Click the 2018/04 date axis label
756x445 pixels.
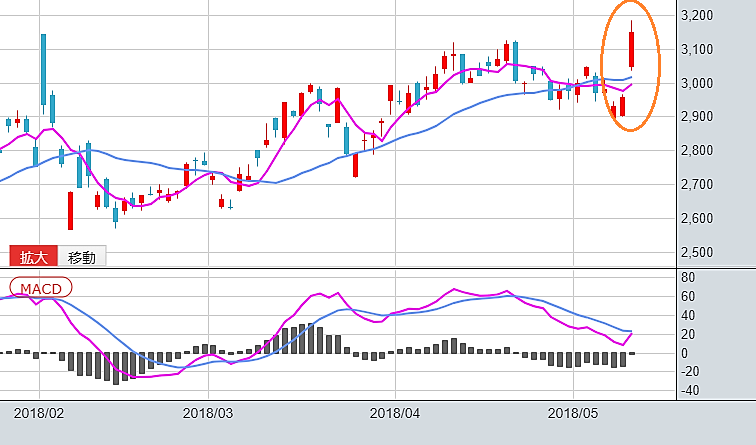(395, 413)
